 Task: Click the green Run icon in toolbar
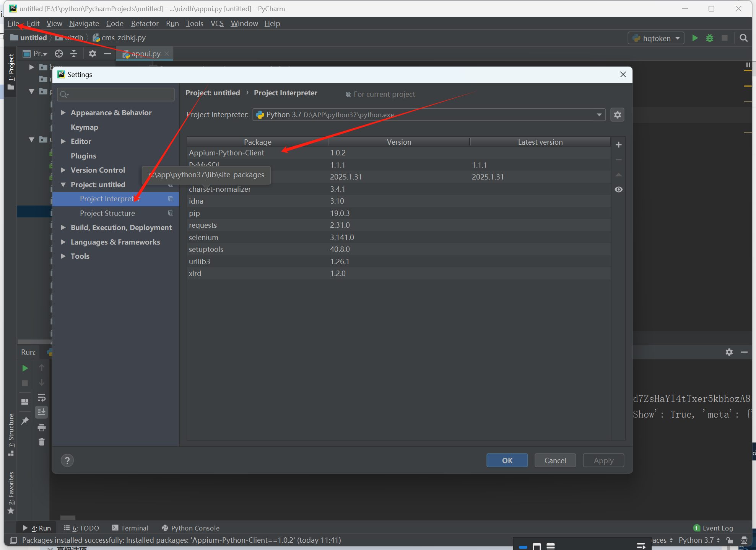695,38
